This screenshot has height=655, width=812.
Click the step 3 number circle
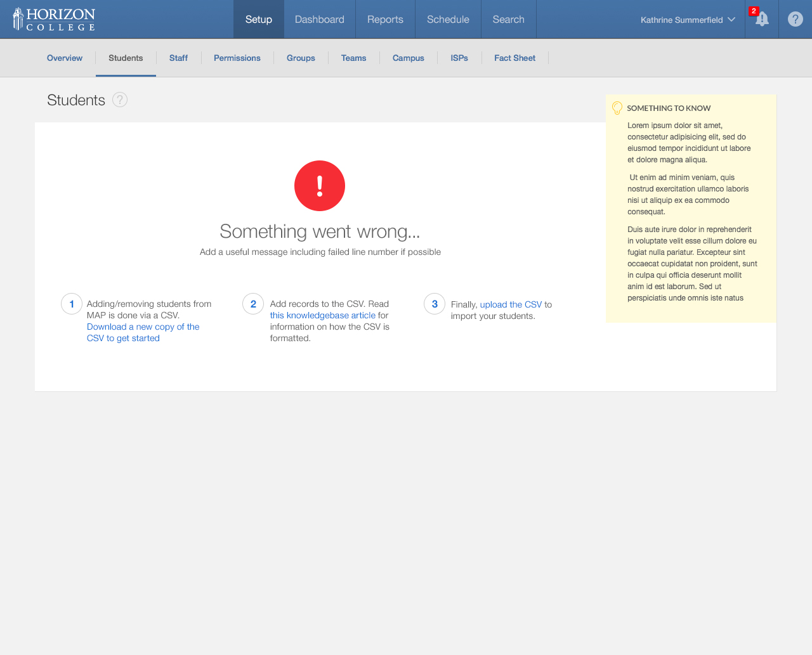pos(435,304)
